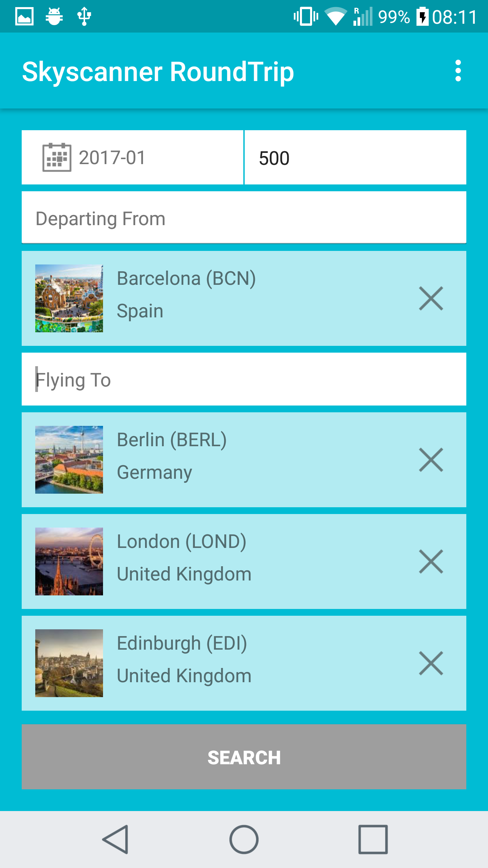Remove London (LOND) with its X icon
The height and width of the screenshot is (868, 488).
point(431,561)
